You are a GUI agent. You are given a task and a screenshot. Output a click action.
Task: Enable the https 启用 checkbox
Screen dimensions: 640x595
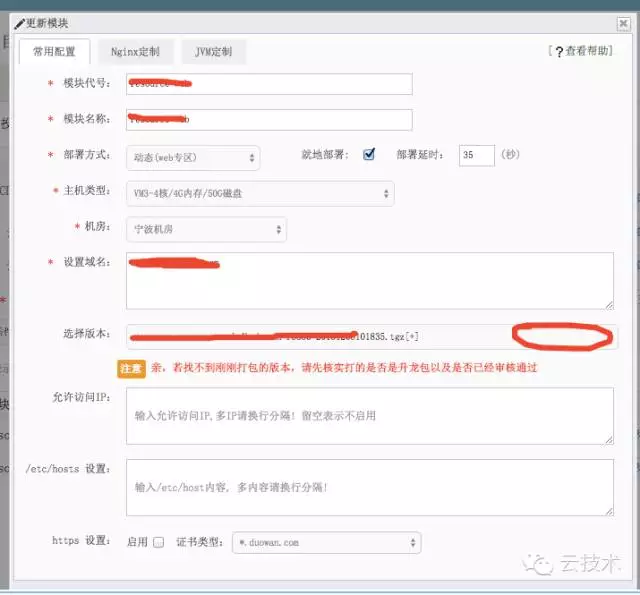(x=158, y=542)
